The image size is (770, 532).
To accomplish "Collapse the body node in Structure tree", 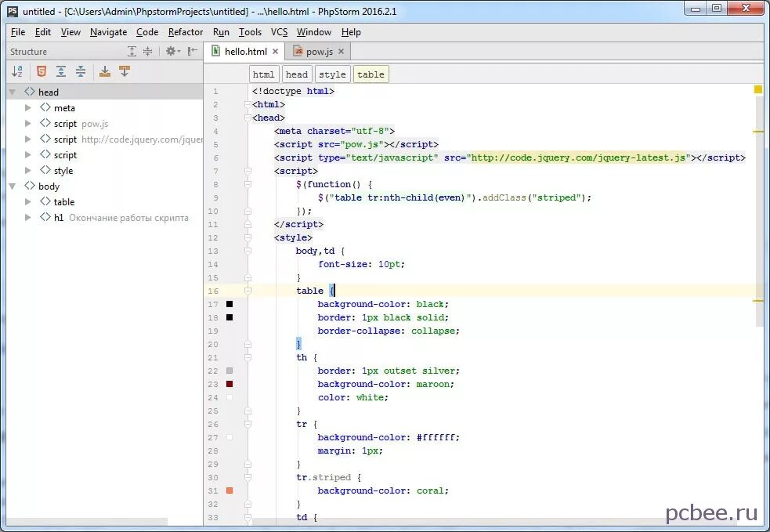I will click(x=13, y=186).
